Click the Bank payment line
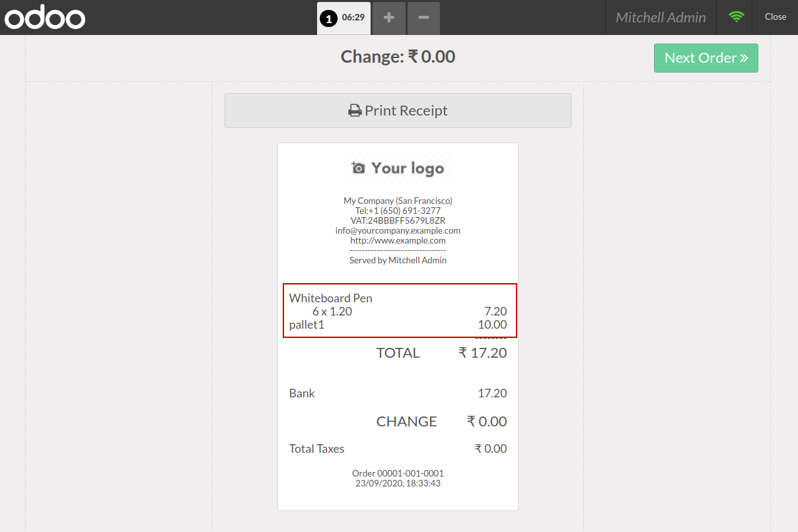Viewport: 798px width, 532px height. [x=303, y=393]
